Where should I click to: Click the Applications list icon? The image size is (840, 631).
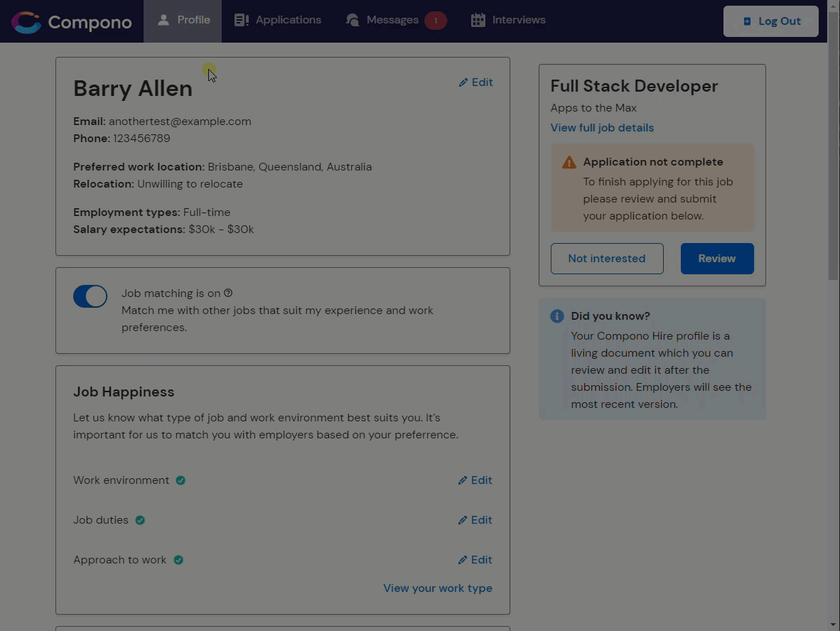(x=242, y=20)
